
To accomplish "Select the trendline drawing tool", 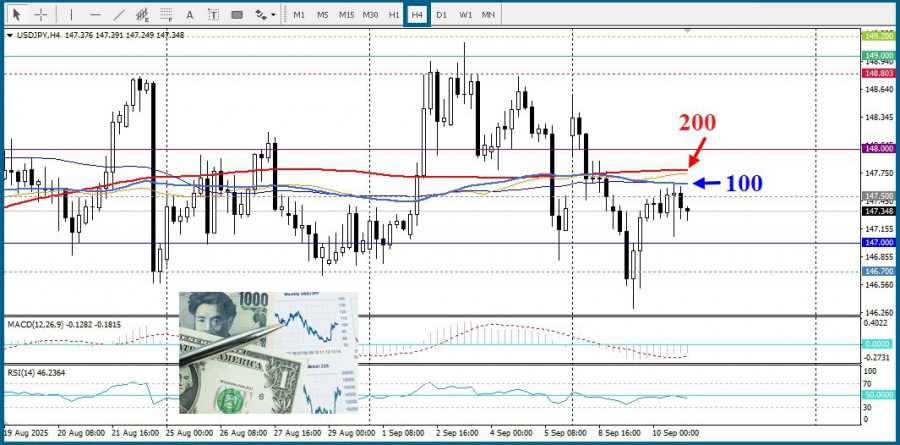I will click(119, 15).
